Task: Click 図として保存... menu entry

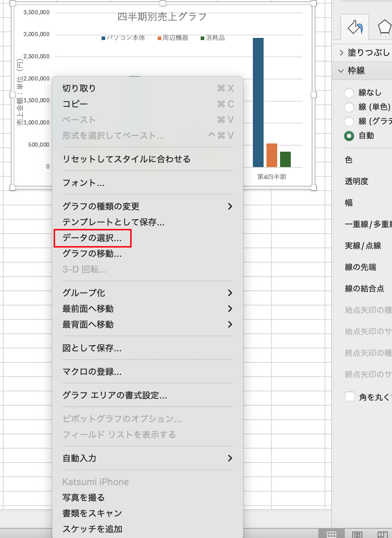Action: [92, 348]
